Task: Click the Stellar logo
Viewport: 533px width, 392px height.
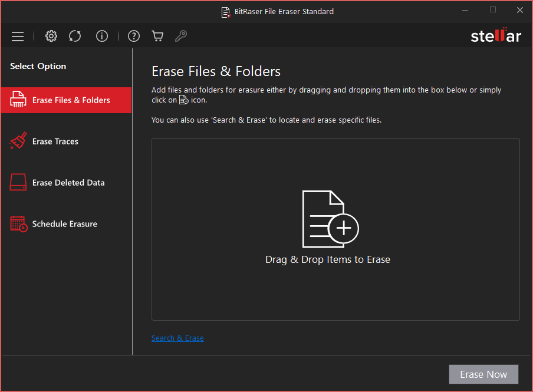Action: point(496,35)
